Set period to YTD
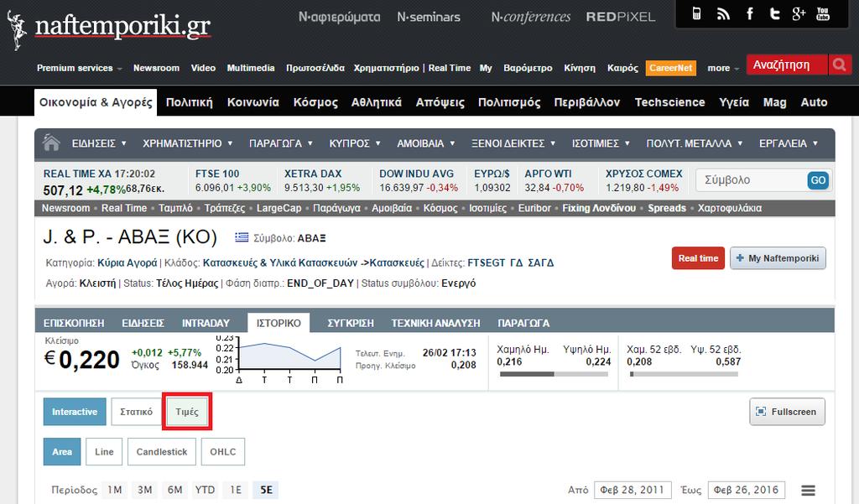Viewport: 859px width, 504px height. 205,490
